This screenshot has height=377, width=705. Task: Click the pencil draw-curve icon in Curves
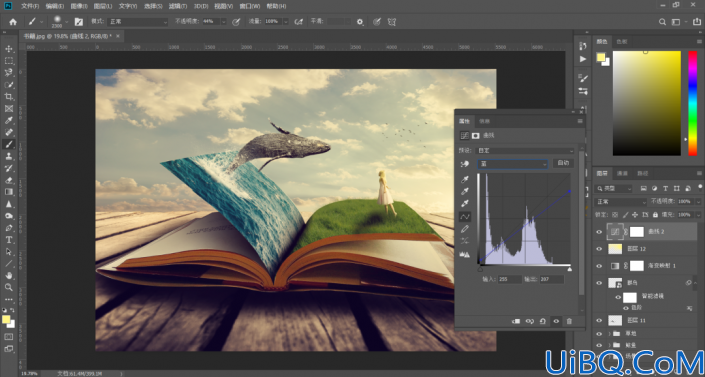tap(465, 229)
